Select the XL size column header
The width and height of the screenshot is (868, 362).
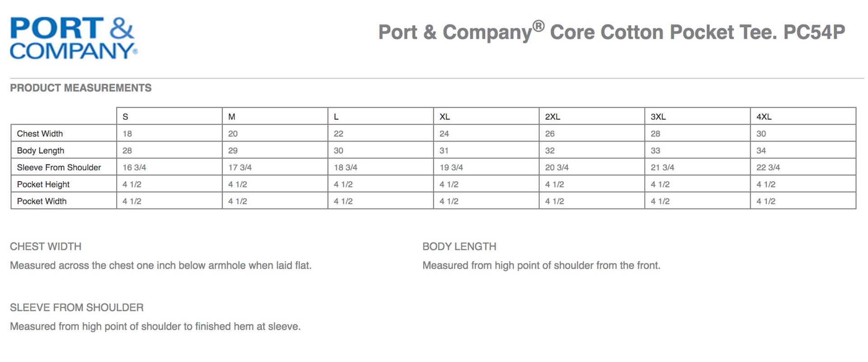pyautogui.click(x=444, y=117)
